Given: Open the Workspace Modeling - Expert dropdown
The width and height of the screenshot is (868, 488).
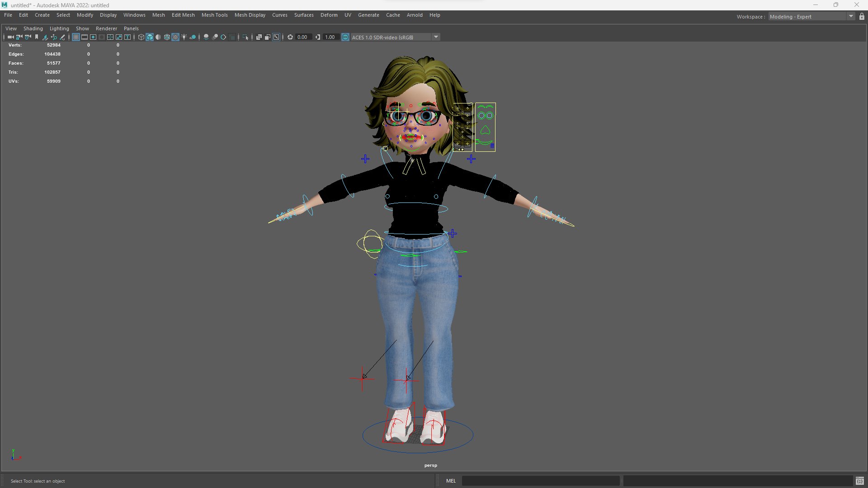Looking at the screenshot, I should (x=811, y=17).
